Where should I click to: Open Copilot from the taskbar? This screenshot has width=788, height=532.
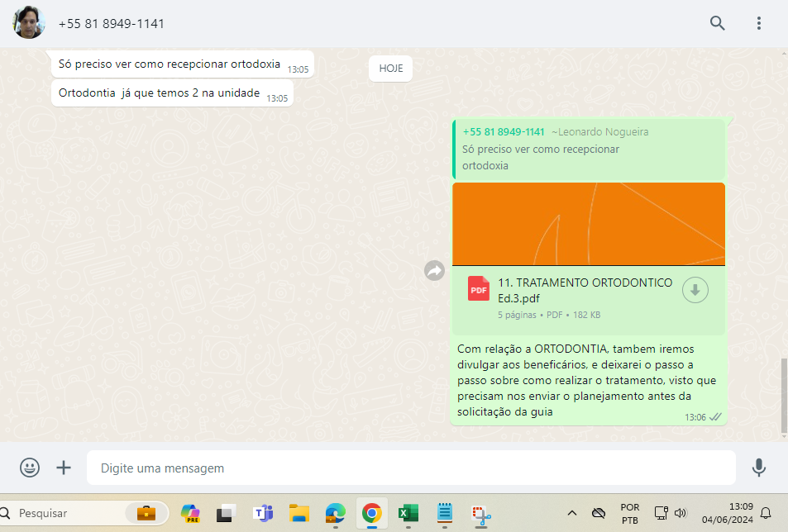click(190, 513)
